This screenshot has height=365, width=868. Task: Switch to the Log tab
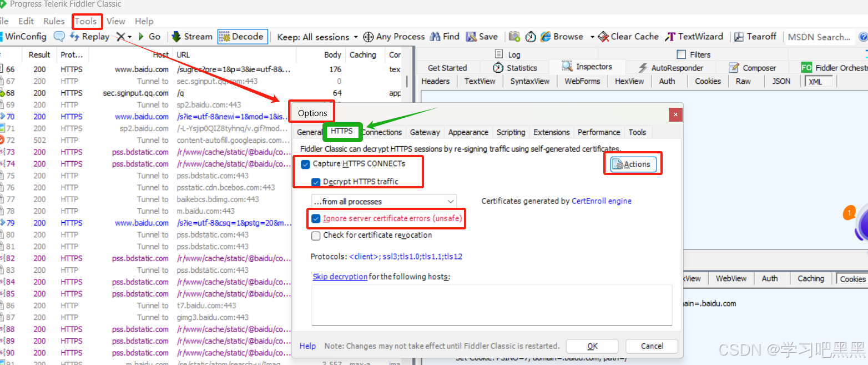507,54
